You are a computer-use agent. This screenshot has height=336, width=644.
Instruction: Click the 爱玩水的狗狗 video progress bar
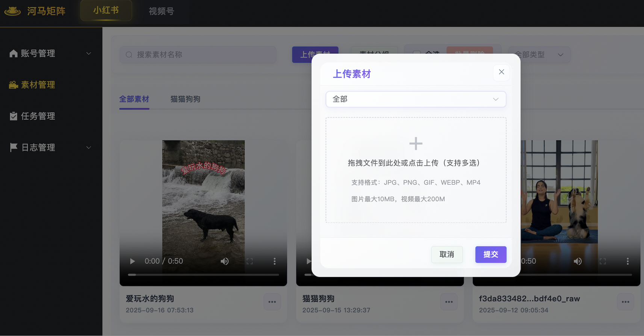click(203, 275)
